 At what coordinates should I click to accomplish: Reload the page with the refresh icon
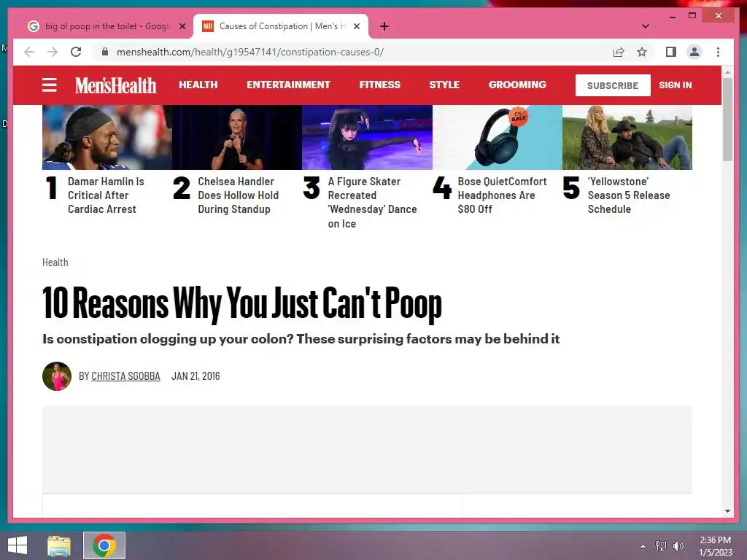tap(76, 52)
